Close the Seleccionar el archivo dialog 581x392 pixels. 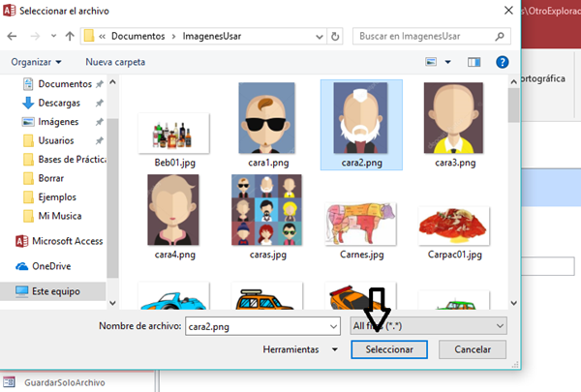(508, 11)
